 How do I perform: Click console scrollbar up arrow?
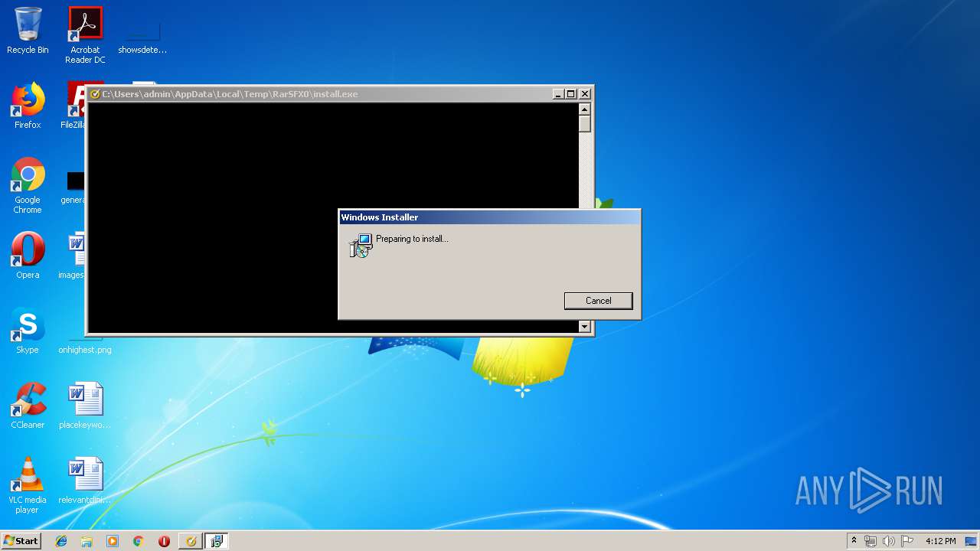tap(585, 109)
